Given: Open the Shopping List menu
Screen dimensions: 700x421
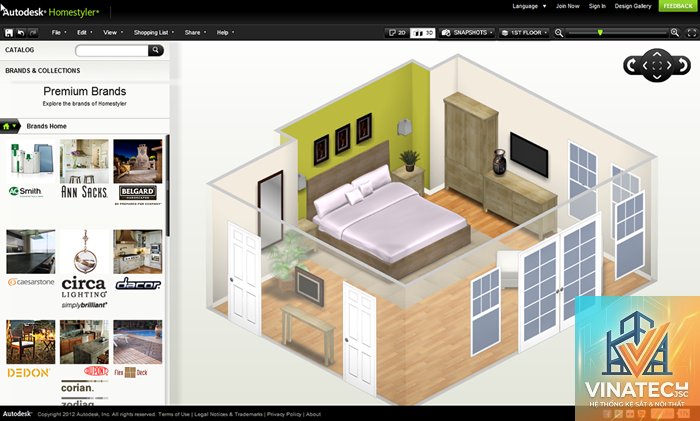Looking at the screenshot, I should point(154,33).
